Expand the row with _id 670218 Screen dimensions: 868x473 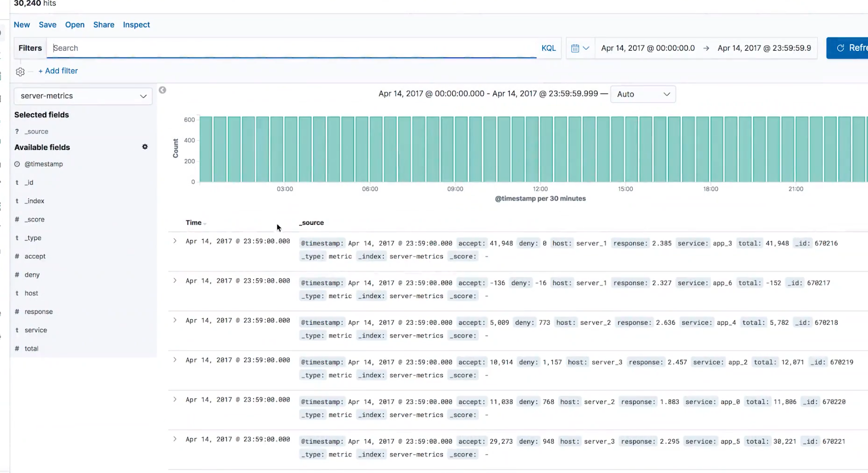pos(175,320)
